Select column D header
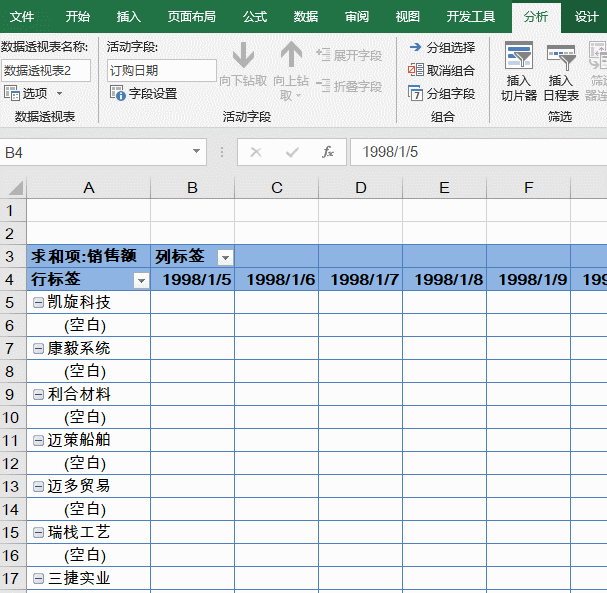 coord(360,188)
